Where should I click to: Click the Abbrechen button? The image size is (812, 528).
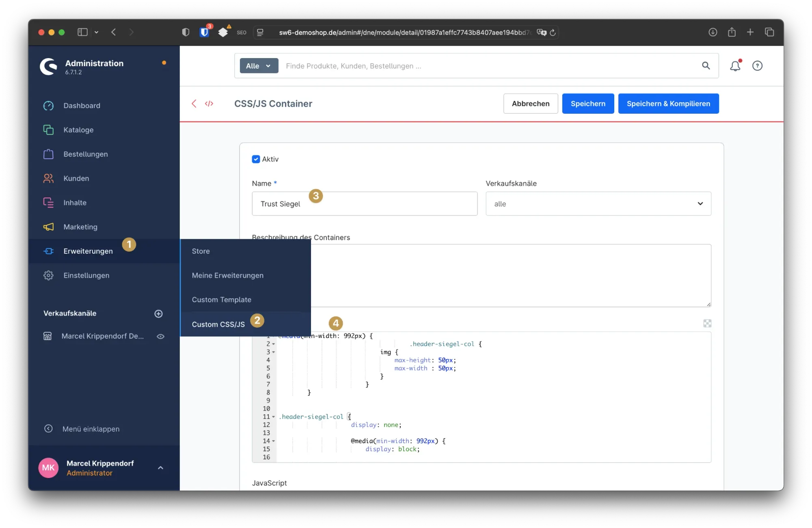tap(530, 104)
